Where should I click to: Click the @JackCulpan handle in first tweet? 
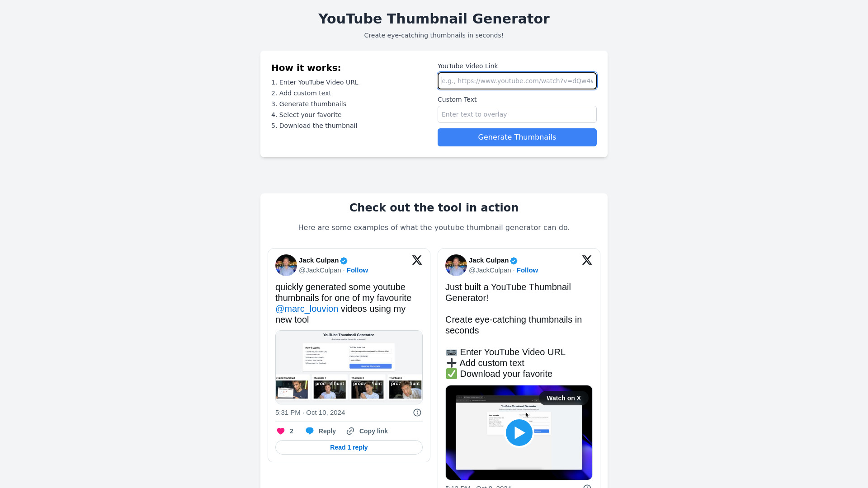point(320,270)
